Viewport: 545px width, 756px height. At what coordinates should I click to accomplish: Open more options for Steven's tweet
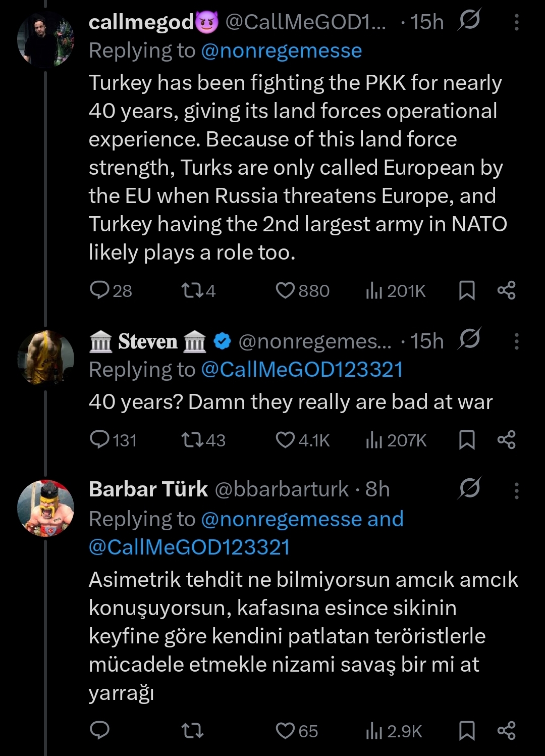point(516,341)
